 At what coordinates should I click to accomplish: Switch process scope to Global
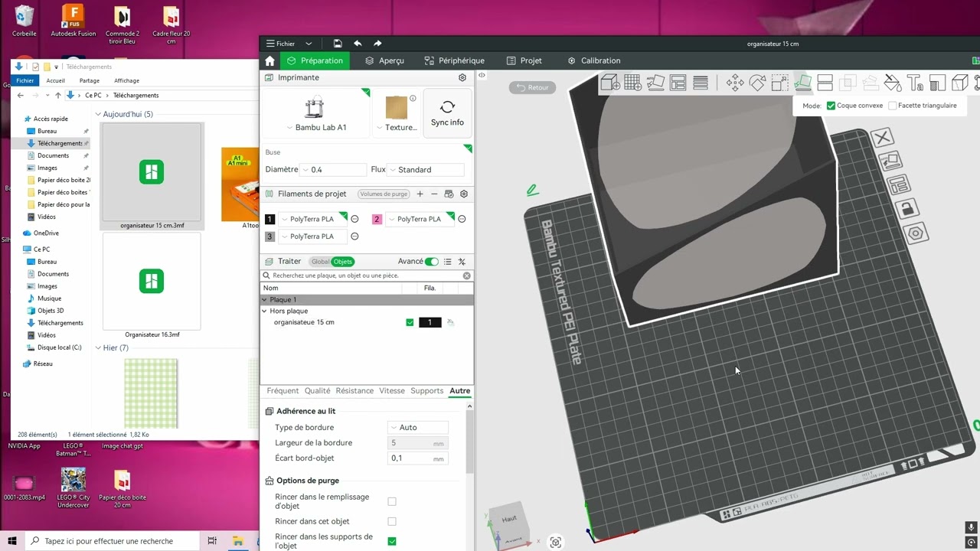click(x=320, y=262)
